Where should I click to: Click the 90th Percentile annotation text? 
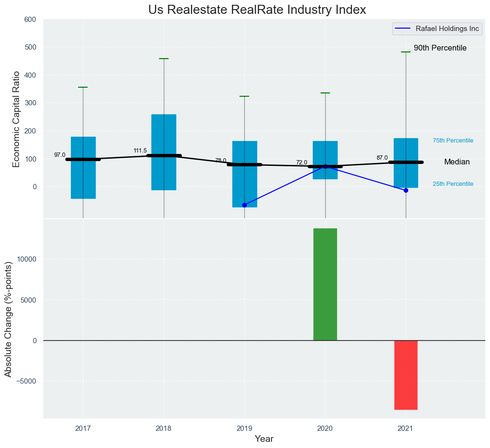click(440, 48)
